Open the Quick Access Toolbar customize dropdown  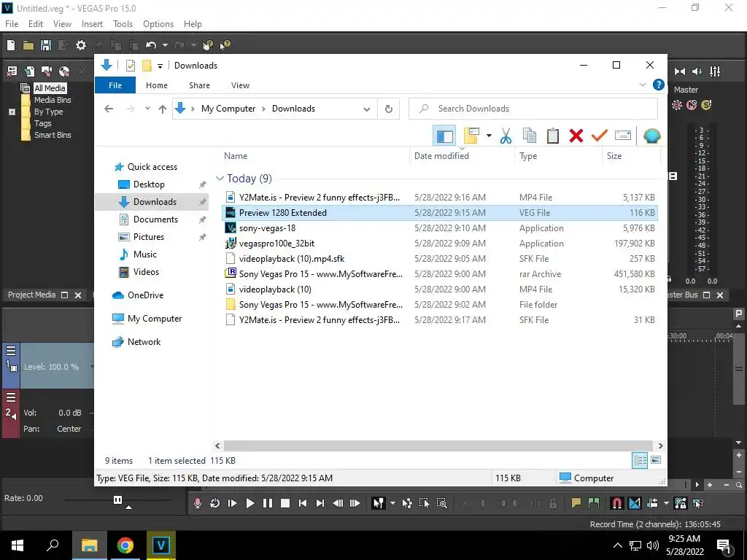point(160,66)
